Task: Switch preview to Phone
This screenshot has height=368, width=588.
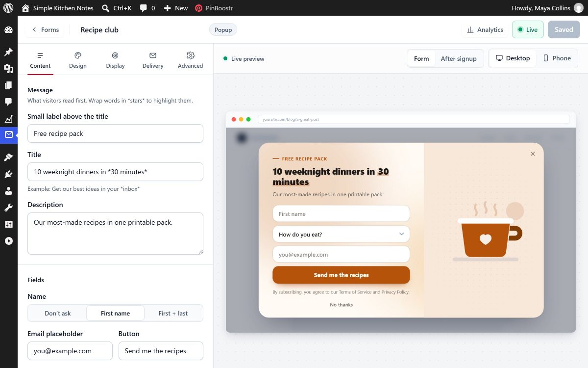Action: pyautogui.click(x=557, y=58)
